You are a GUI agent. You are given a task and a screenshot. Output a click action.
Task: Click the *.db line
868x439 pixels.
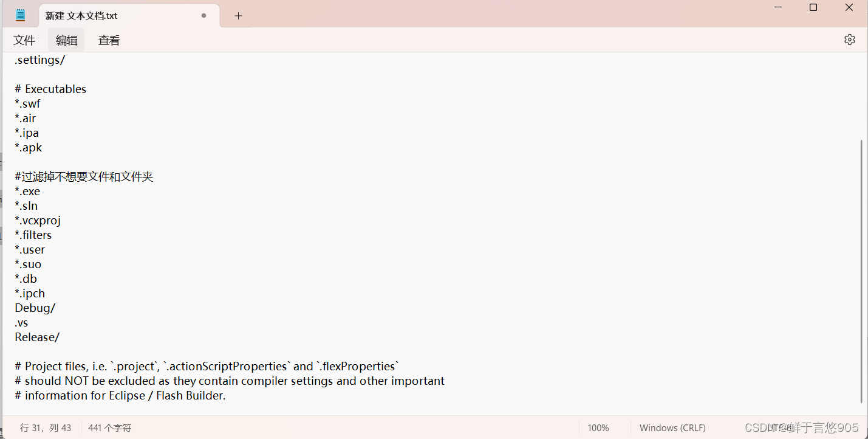point(26,278)
